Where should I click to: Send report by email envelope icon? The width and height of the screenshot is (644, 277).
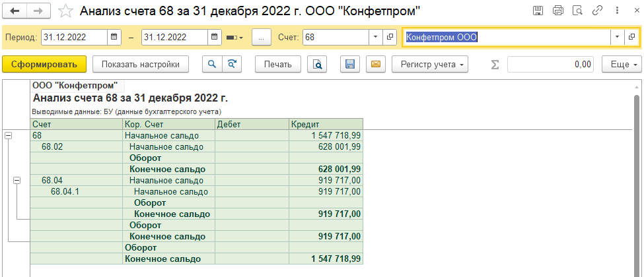pos(375,64)
